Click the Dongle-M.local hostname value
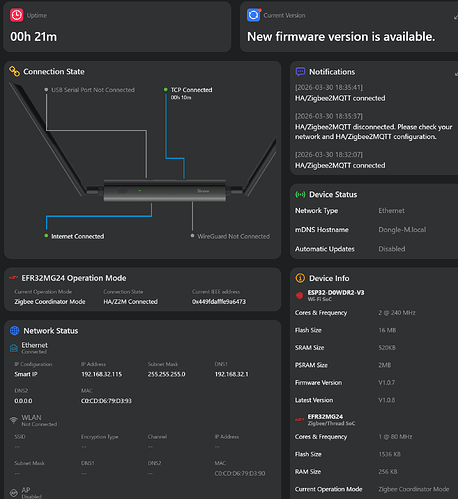This screenshot has height=499, width=458. click(402, 229)
